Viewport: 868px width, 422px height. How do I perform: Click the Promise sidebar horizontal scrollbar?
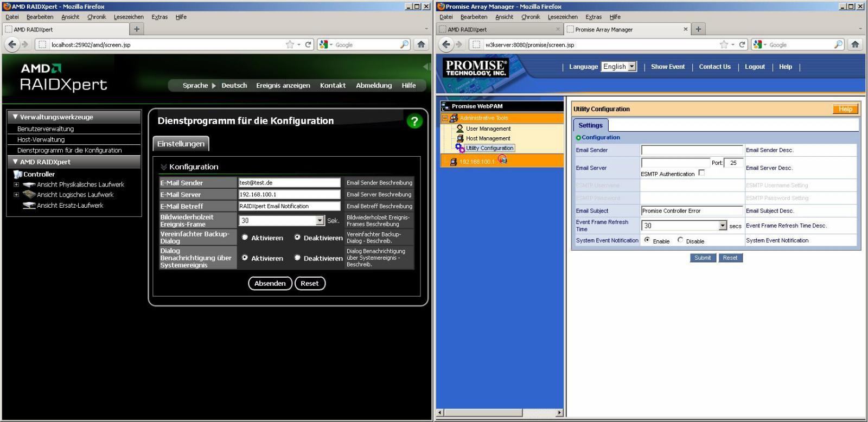[500, 413]
